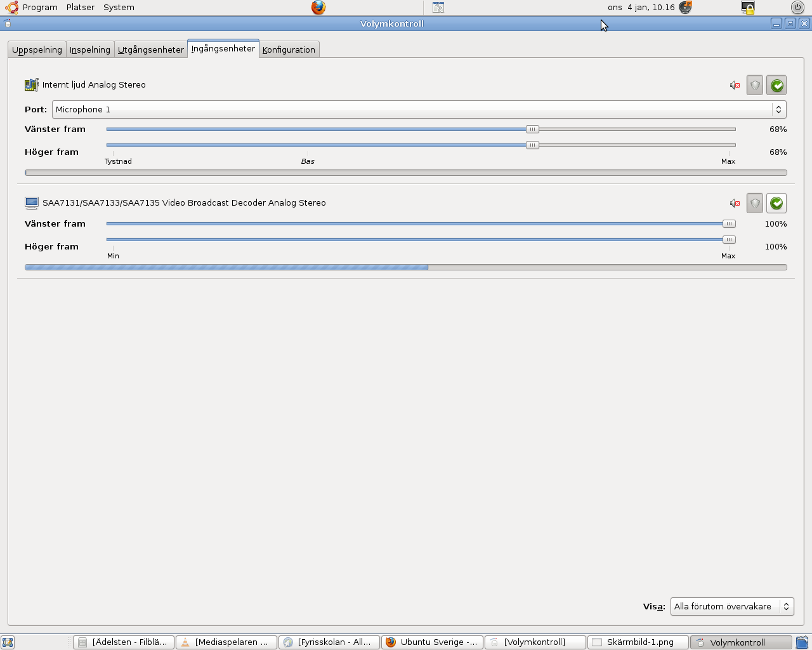812x650 pixels.
Task: Switch to Mediaspelaren taskbar window
Action: coord(226,642)
